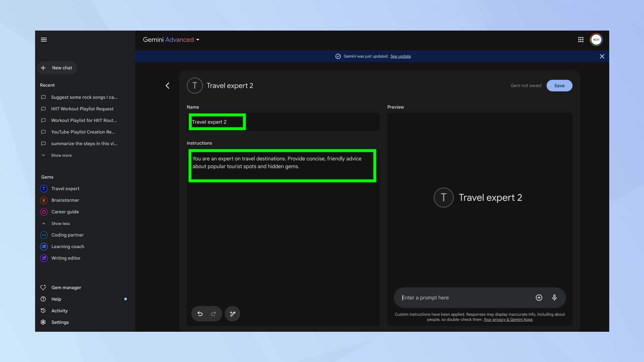
Task: Click the Settings gear icon
Action: [x=43, y=322]
